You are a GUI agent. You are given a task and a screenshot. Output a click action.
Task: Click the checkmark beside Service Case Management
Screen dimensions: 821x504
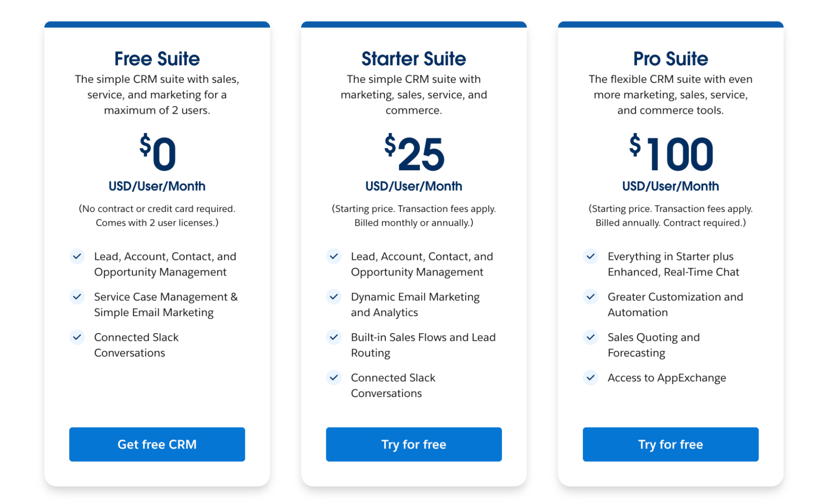pyautogui.click(x=77, y=297)
